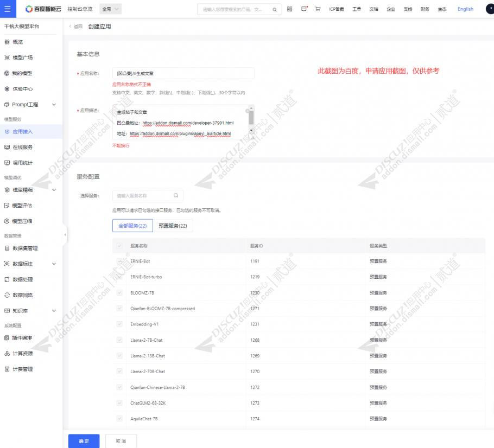The image size is (494, 448).
Task: Click the 取消 cancel button
Action: tap(121, 441)
